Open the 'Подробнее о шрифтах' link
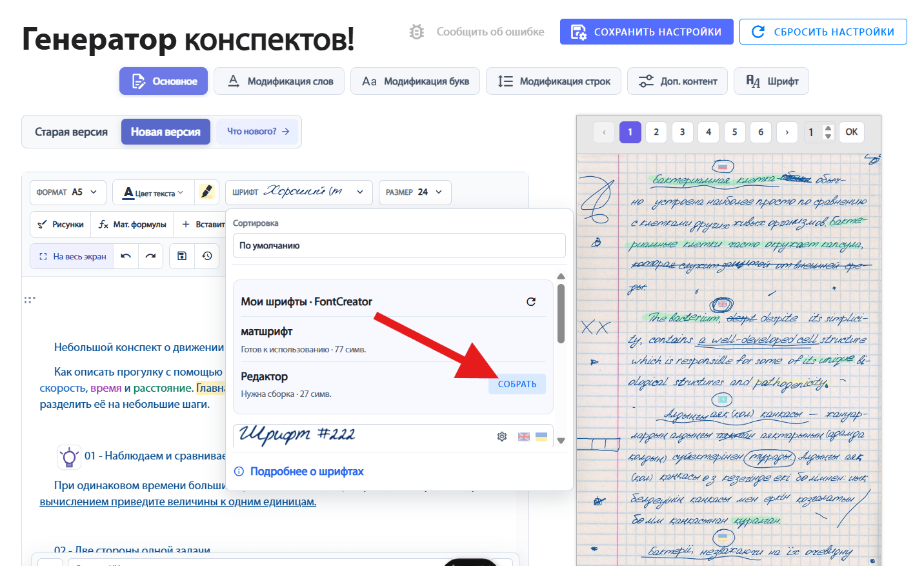Screen dimensions: 924x566 tap(306, 472)
